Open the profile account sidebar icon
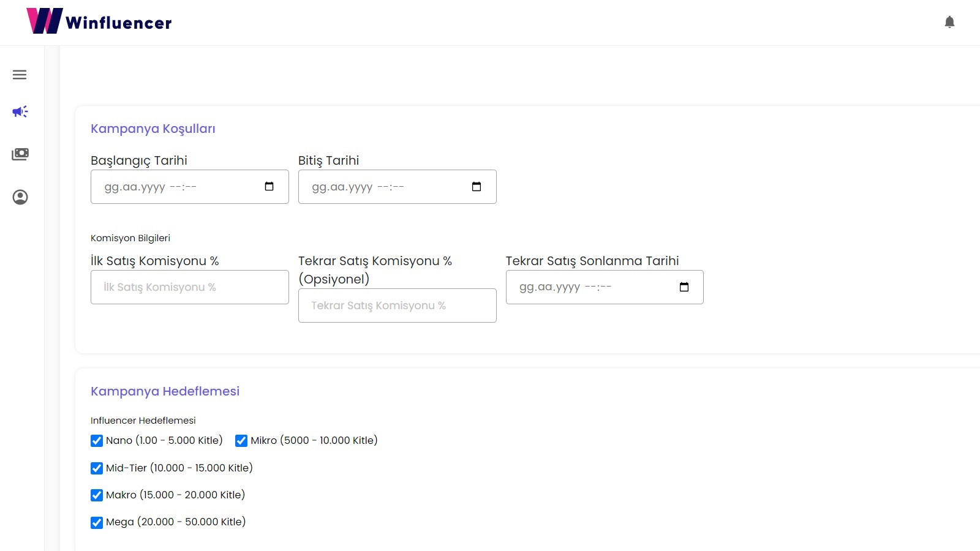Screen dimensions: 980x551 (20, 197)
